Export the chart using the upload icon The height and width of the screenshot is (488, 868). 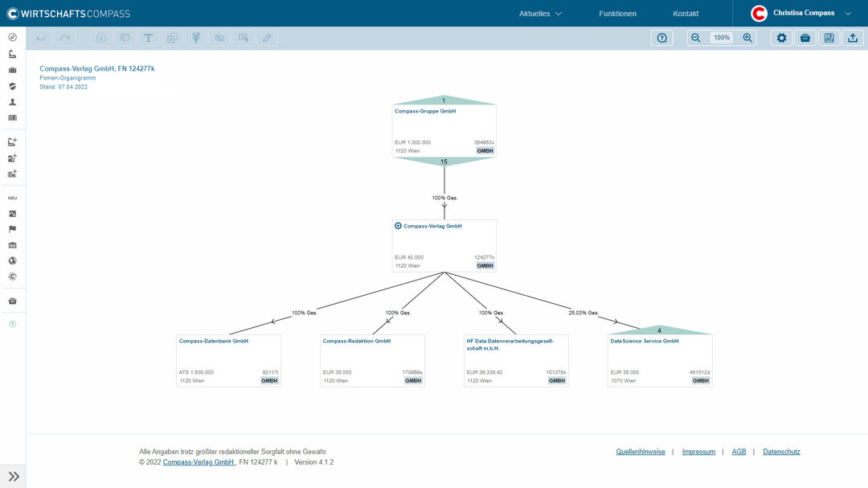tap(853, 38)
